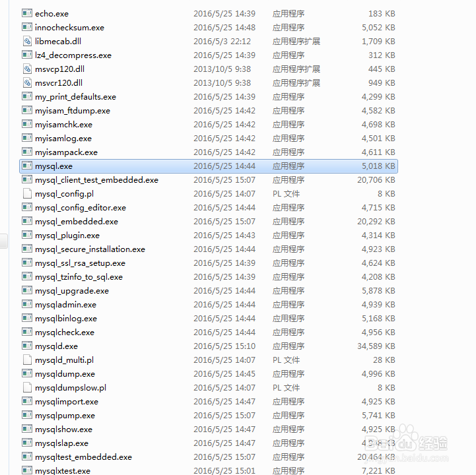476x475 pixels.
Task: Click the msvcr120.dll icon
Action: click(x=27, y=82)
